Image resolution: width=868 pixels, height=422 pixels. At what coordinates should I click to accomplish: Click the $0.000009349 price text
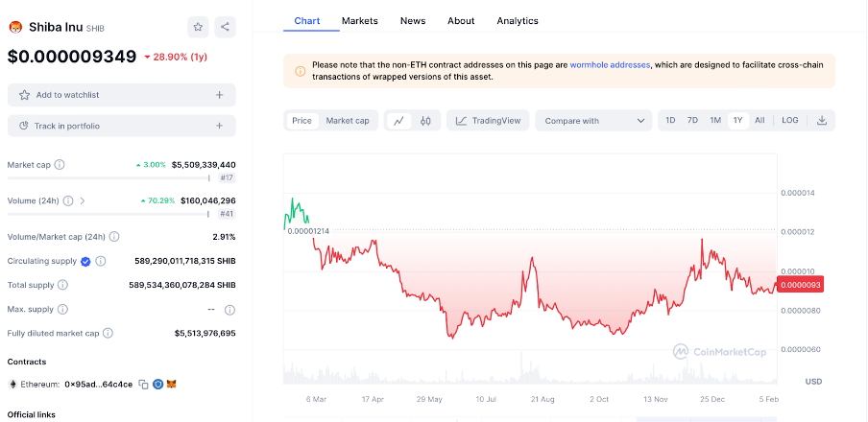[72, 57]
